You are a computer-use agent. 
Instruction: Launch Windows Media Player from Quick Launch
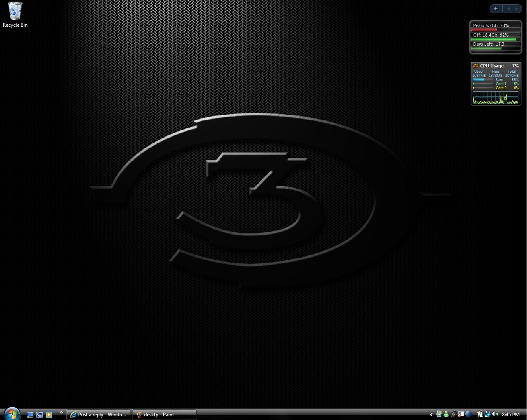pos(49,415)
